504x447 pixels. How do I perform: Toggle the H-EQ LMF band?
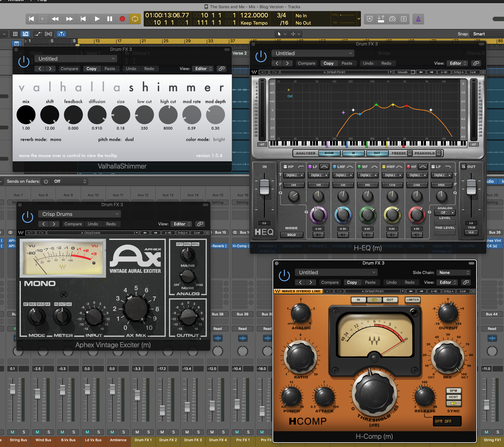pos(334,167)
